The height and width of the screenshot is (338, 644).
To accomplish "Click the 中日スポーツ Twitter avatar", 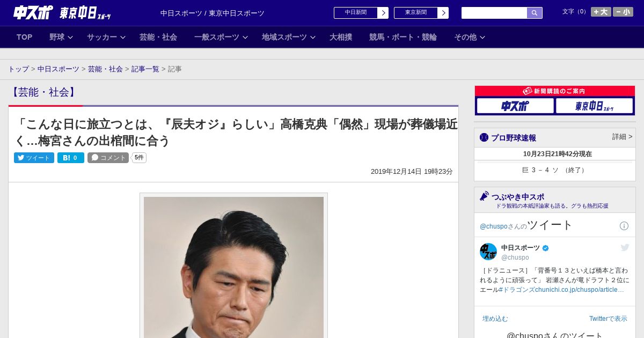I will [x=488, y=252].
